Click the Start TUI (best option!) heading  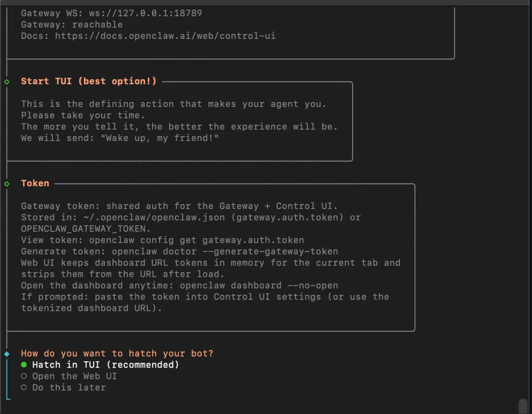tap(89, 81)
